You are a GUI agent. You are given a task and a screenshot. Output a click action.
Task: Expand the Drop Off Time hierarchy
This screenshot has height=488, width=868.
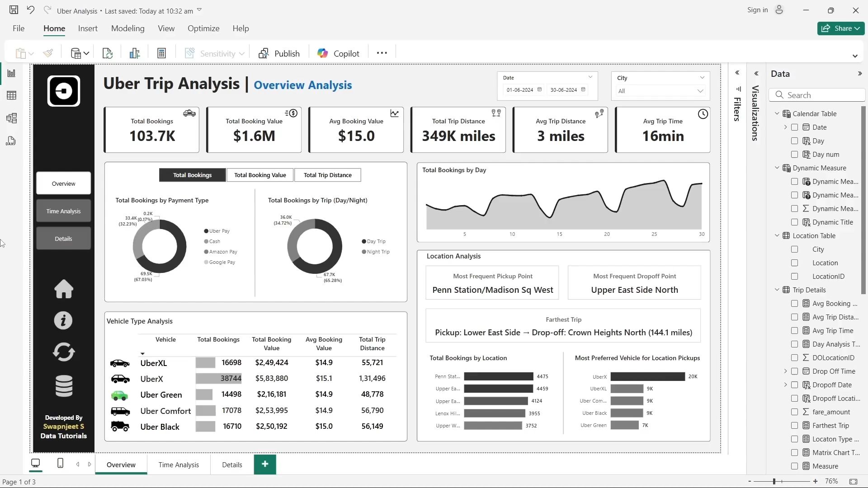[x=785, y=371]
